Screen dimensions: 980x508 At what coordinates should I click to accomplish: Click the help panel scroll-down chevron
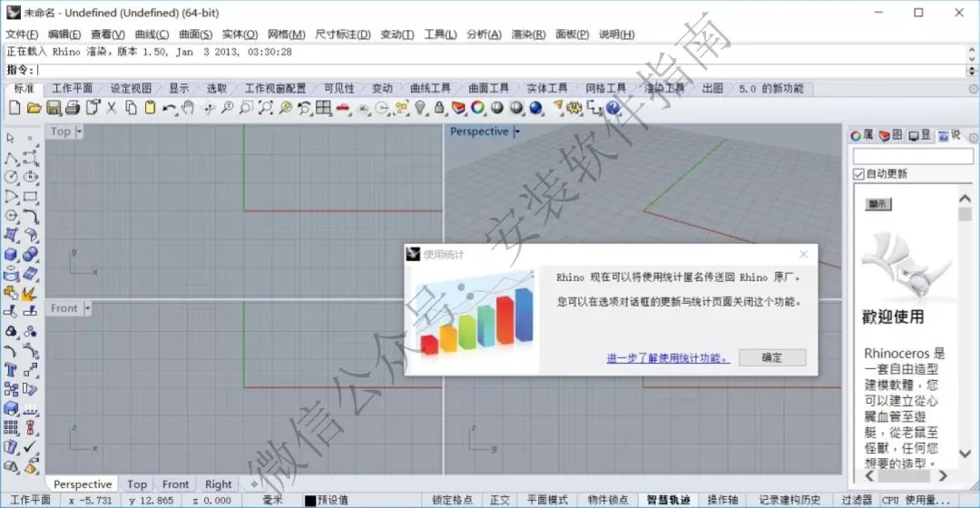[x=965, y=454]
